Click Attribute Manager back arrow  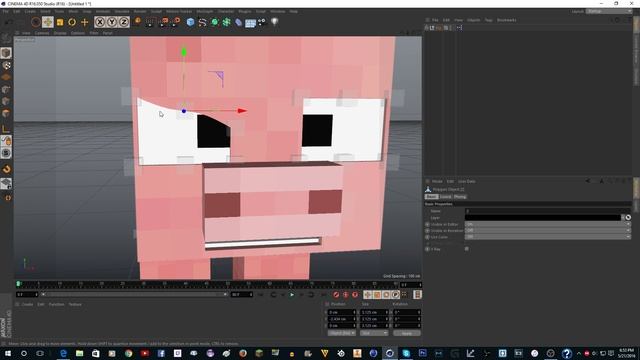pyautogui.click(x=588, y=181)
